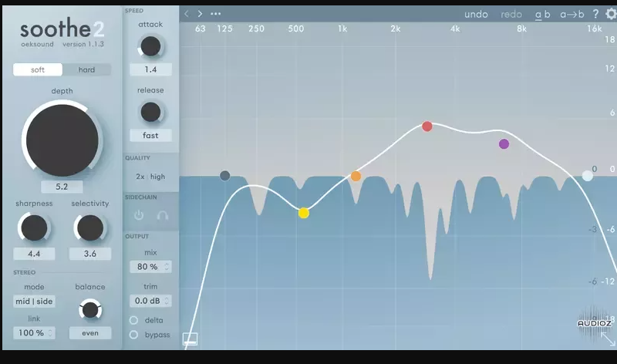Viewport: 617px width, 364px height.
Task: Click the soothe2 logo
Action: (62, 29)
